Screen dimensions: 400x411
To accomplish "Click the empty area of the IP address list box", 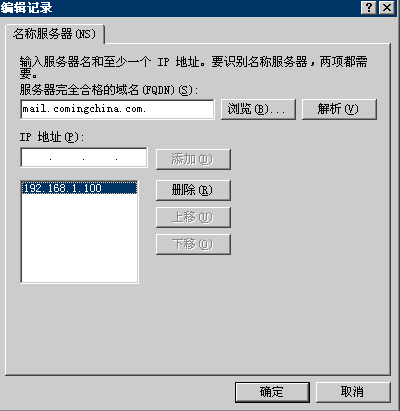I will pos(79,238).
